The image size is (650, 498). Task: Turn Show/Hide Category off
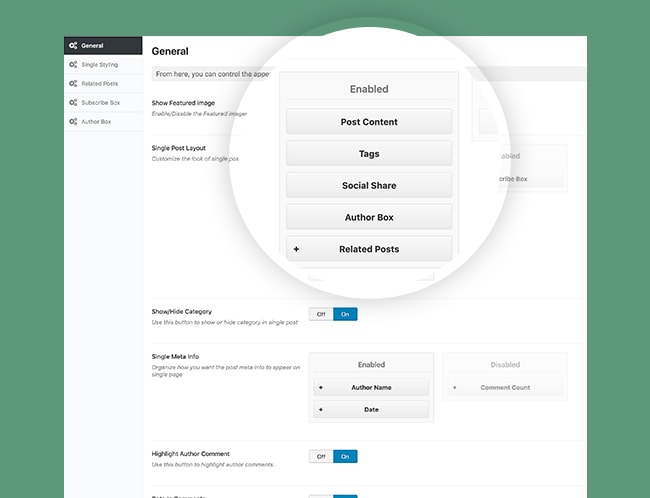[321, 314]
